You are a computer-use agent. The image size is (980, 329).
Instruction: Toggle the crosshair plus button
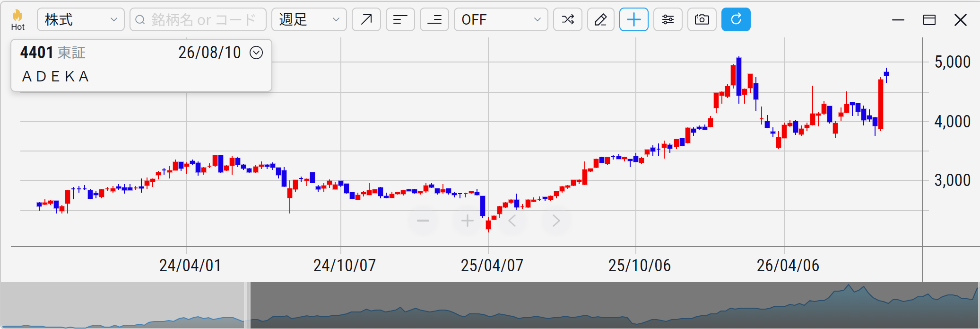point(634,19)
